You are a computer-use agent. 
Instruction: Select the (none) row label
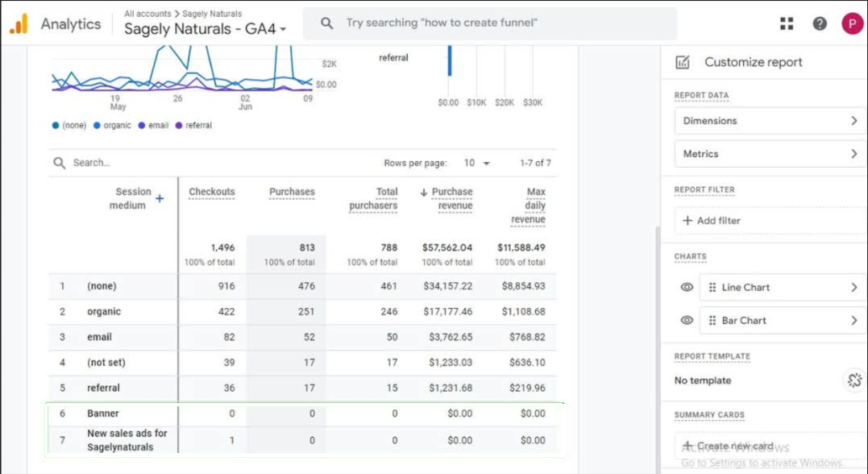102,286
